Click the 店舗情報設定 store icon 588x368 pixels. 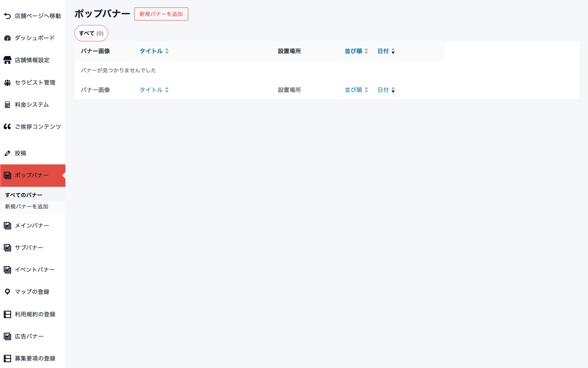coord(7,60)
